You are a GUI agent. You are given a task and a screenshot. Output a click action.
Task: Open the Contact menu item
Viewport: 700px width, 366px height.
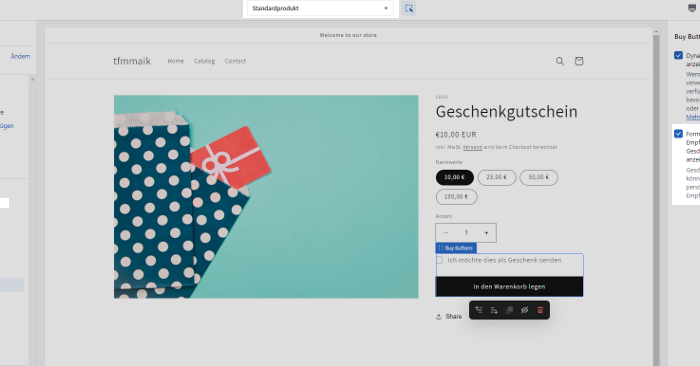tap(235, 61)
